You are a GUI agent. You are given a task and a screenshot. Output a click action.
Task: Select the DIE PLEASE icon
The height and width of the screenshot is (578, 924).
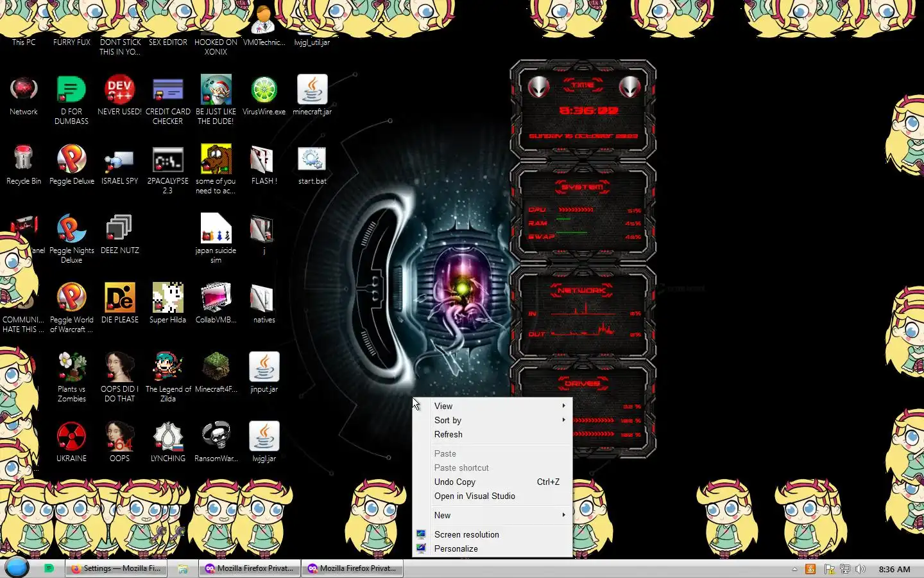pos(119,303)
